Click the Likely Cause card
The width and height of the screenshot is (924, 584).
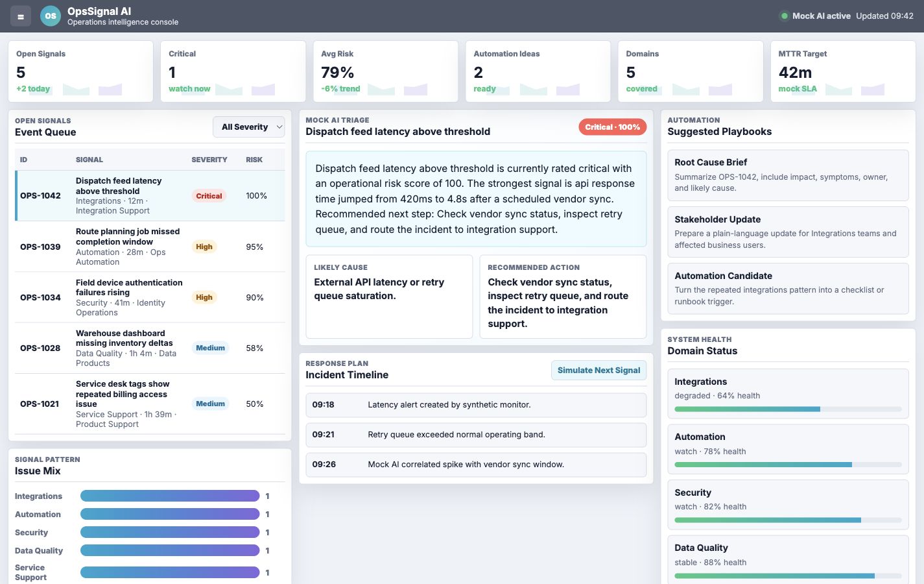[x=389, y=297]
